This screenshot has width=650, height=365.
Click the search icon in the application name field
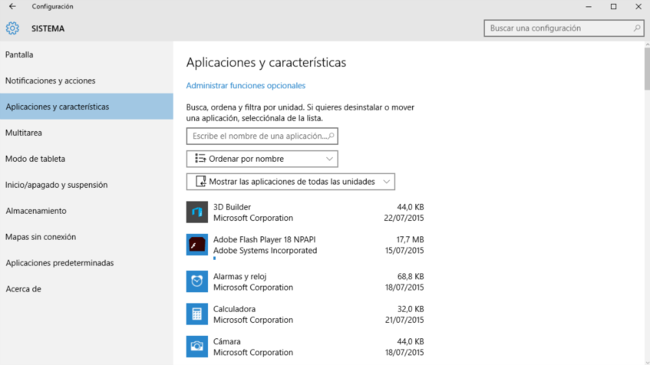331,136
